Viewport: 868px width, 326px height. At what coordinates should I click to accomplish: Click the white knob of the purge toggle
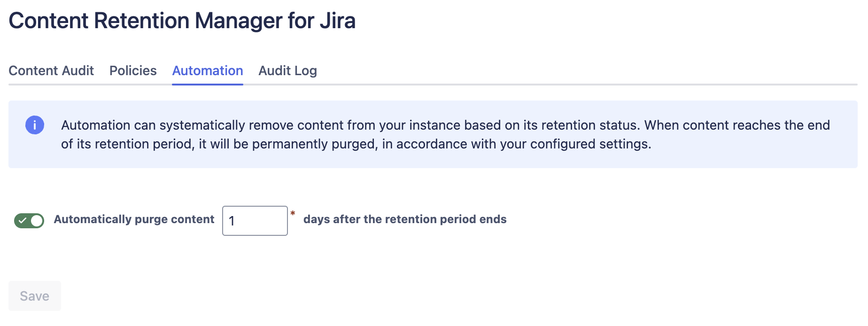point(37,220)
